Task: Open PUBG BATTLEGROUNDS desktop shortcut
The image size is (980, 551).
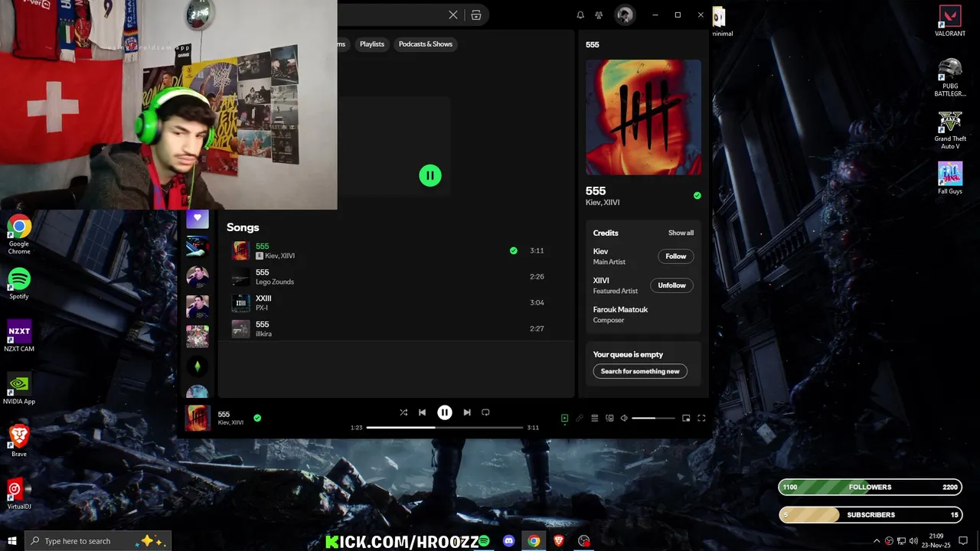Action: coord(950,77)
